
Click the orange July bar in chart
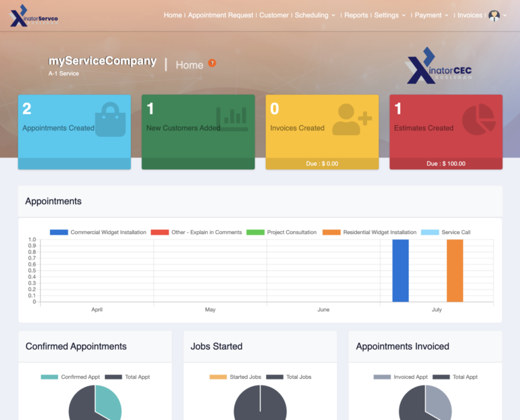coord(455,271)
